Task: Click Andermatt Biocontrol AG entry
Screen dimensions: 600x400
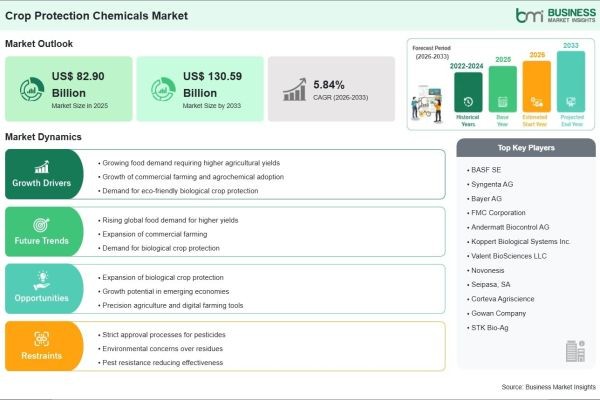Action: tap(508, 227)
